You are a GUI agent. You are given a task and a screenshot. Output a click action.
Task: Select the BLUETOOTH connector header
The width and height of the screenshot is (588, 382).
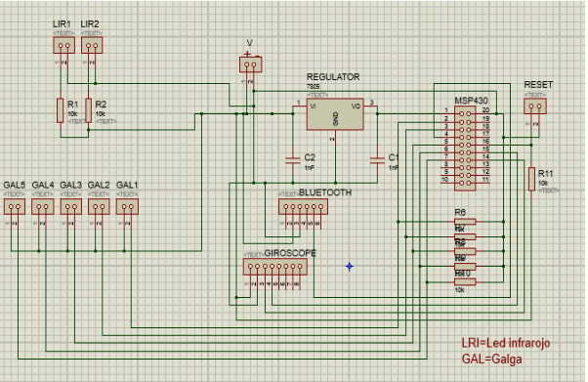[303, 207]
